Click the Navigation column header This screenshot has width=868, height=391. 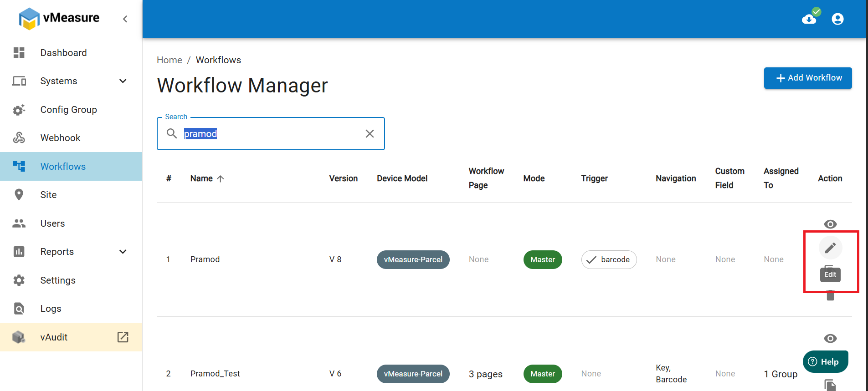(676, 178)
